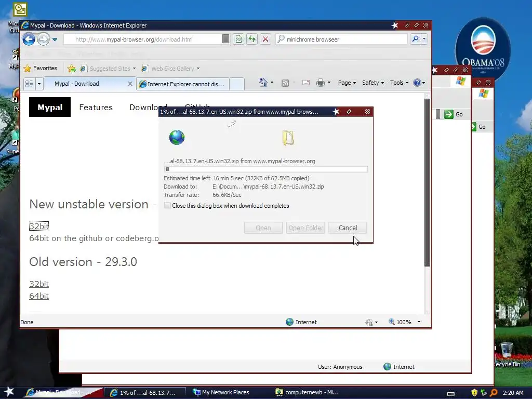Open the tab list dropdown arrow

(39, 84)
